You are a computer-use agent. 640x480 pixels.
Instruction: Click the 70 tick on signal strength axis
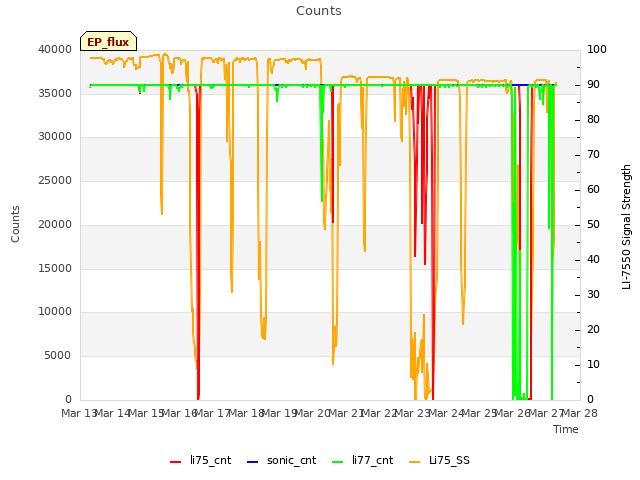593,155
